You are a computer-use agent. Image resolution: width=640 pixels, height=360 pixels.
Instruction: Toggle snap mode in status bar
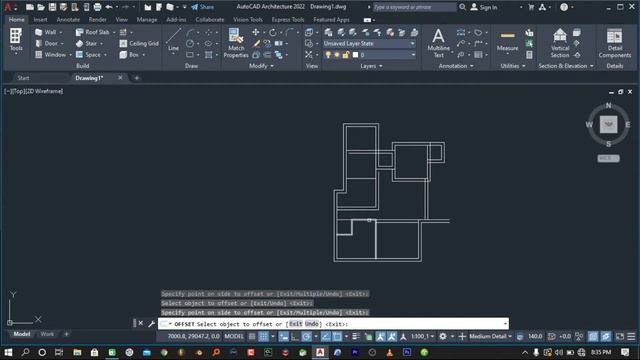point(264,336)
